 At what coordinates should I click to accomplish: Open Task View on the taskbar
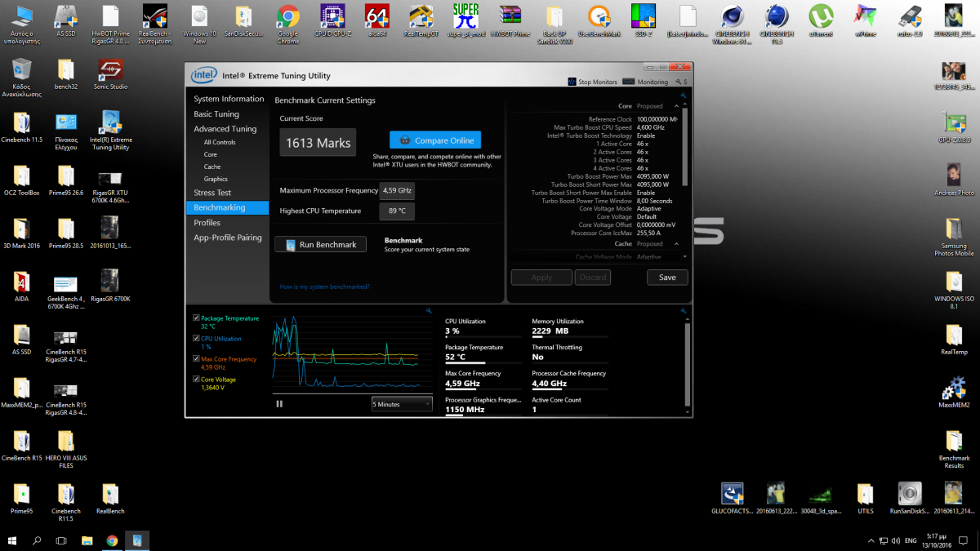pyautogui.click(x=61, y=540)
